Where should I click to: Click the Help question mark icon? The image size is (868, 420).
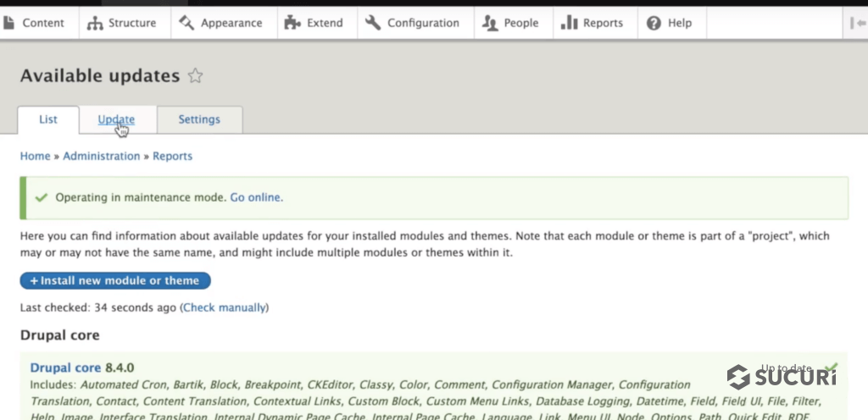click(654, 23)
